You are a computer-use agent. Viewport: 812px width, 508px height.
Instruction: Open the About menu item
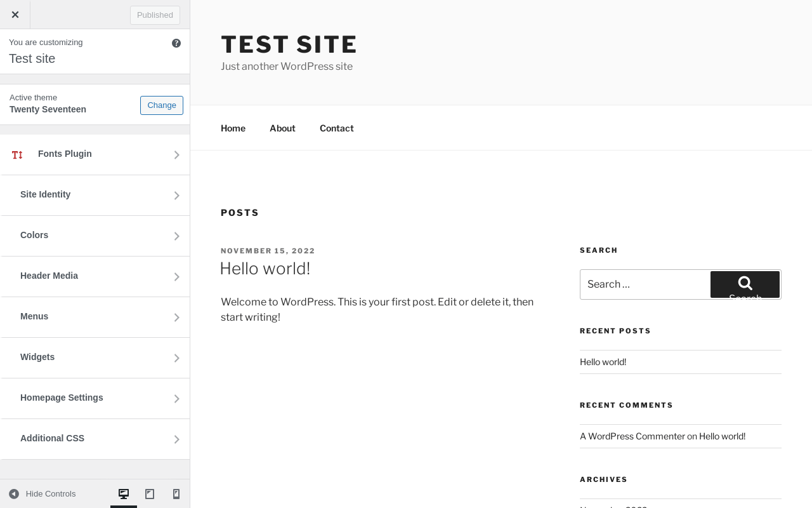click(x=282, y=128)
